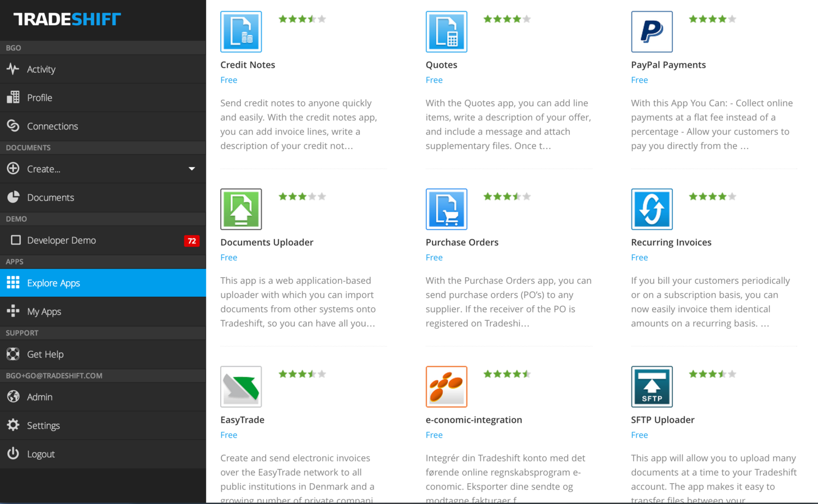This screenshot has width=818, height=504.
Task: Click Free under Purchase Orders
Action: click(x=434, y=258)
